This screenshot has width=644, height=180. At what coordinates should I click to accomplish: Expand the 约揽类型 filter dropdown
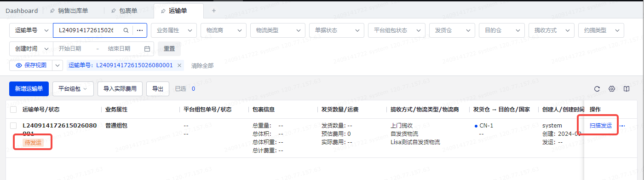coord(601,30)
